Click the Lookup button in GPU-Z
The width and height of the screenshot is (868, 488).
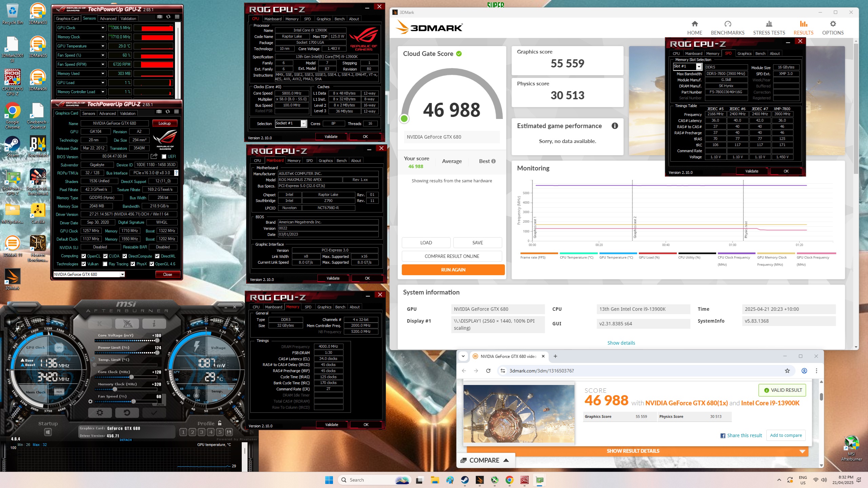coord(164,123)
